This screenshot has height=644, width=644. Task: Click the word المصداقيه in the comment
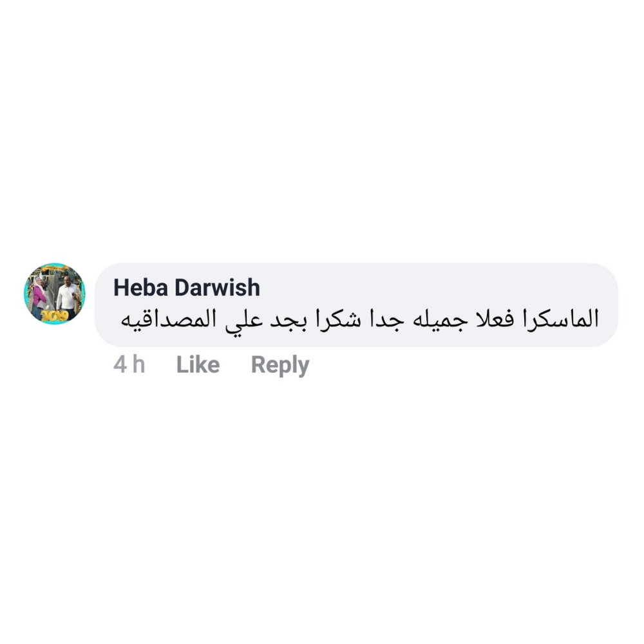click(168, 319)
